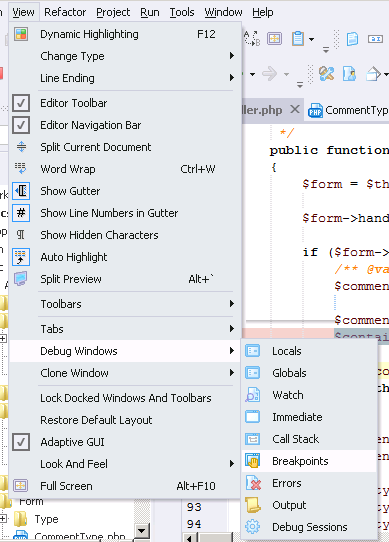Click the Full Screen icon in menu

20,486
